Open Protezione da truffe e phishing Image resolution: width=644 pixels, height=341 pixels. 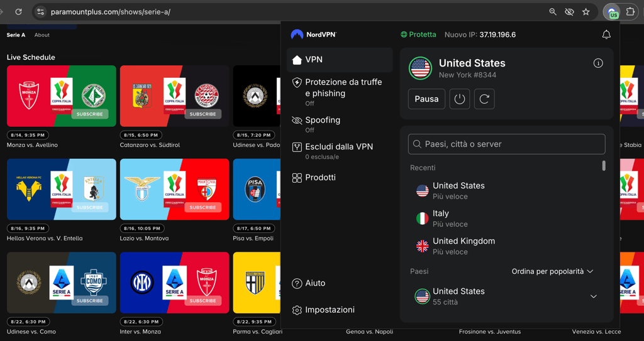340,92
